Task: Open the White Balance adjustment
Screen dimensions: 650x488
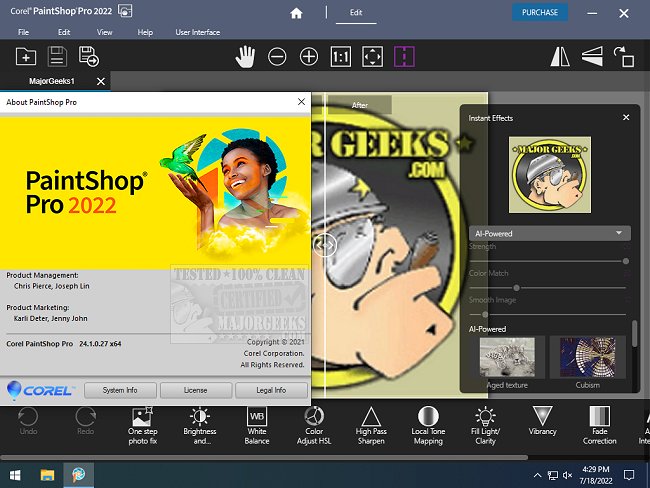Action: [257, 424]
